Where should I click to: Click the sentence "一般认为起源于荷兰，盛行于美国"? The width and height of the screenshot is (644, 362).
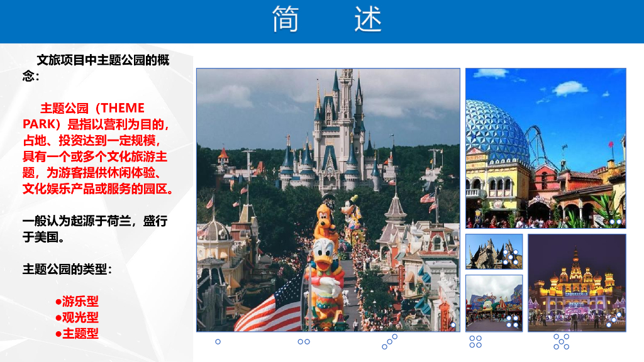(x=95, y=229)
